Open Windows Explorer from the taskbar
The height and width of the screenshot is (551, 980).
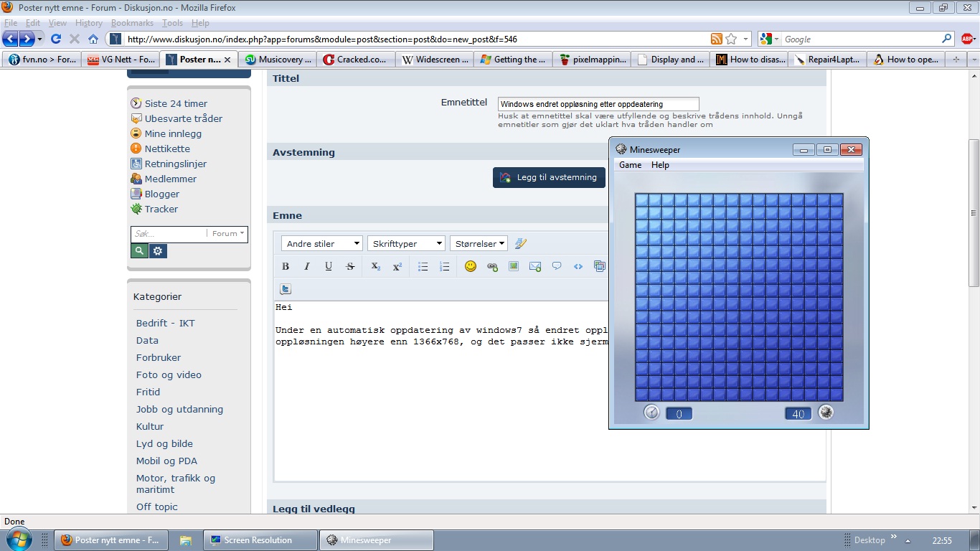(x=185, y=540)
